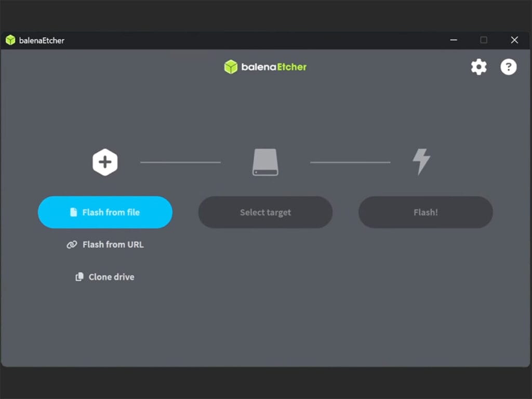Click the target drive icon
532x399 pixels.
pyautogui.click(x=265, y=161)
